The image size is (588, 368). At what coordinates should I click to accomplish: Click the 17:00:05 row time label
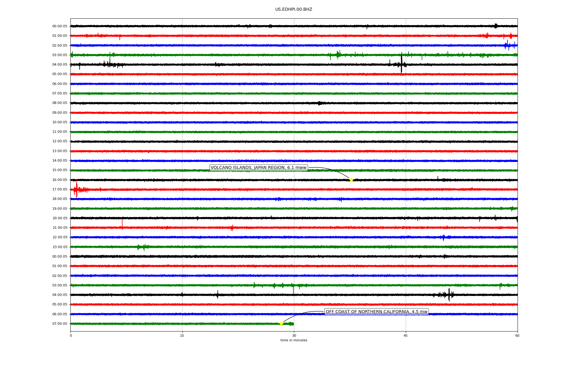pos(60,190)
